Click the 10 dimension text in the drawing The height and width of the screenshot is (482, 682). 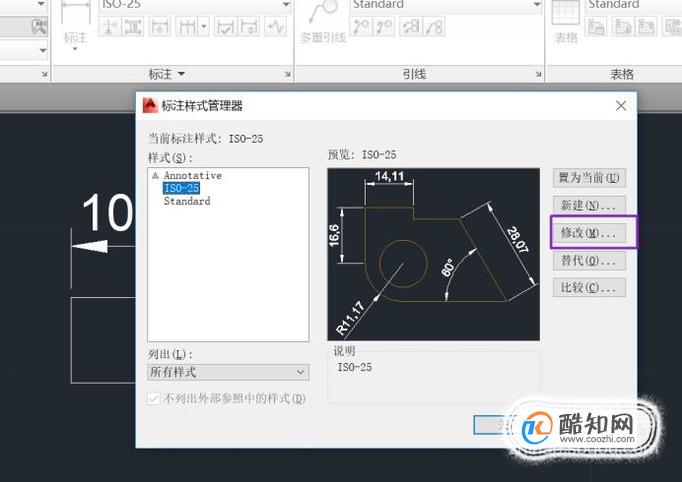tap(107, 213)
